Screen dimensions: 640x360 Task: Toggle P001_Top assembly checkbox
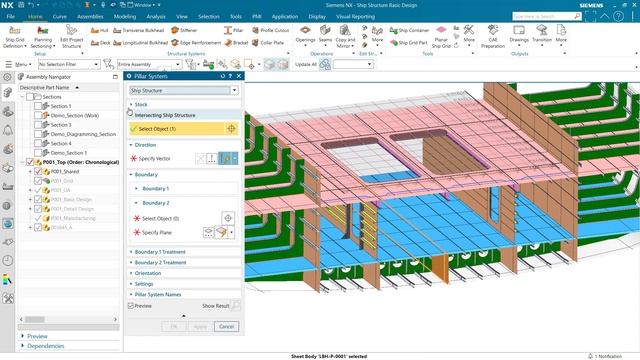[x=30, y=162]
